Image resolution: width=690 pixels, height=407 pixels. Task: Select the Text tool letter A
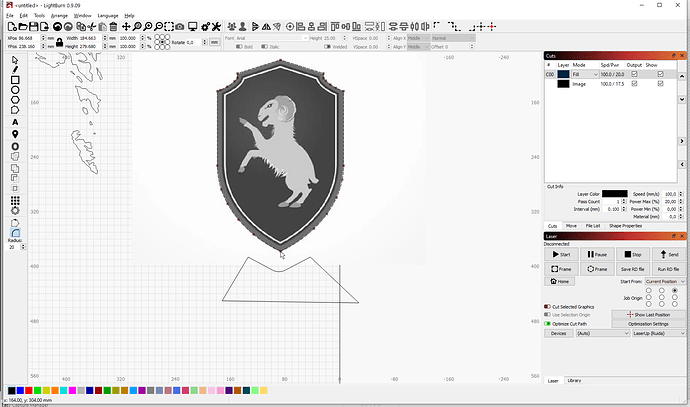pos(15,122)
